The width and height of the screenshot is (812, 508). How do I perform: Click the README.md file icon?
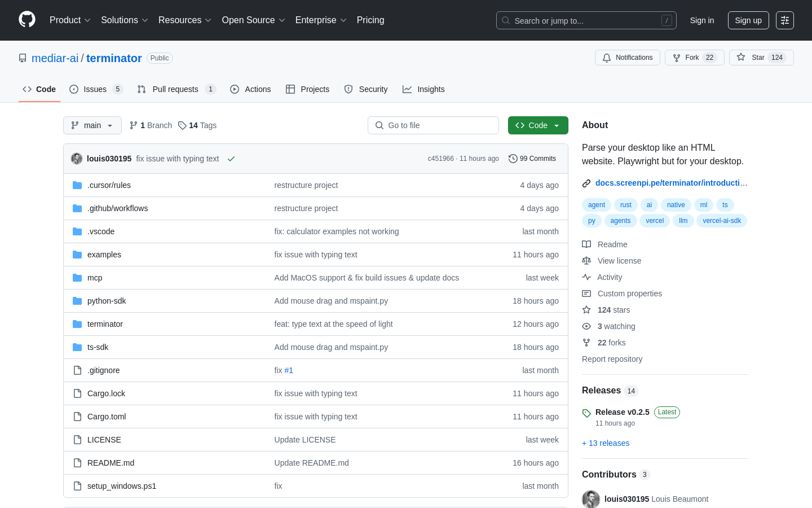coord(77,463)
